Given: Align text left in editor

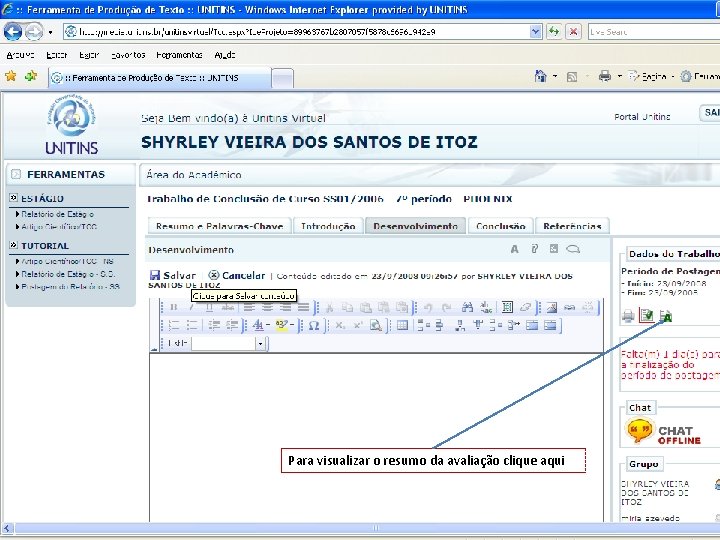Looking at the screenshot, I should click(248, 307).
